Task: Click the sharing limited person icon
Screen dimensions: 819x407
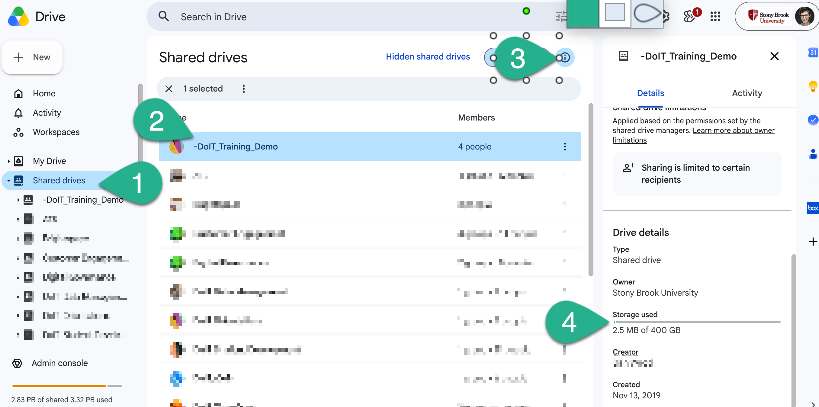Action: (628, 168)
